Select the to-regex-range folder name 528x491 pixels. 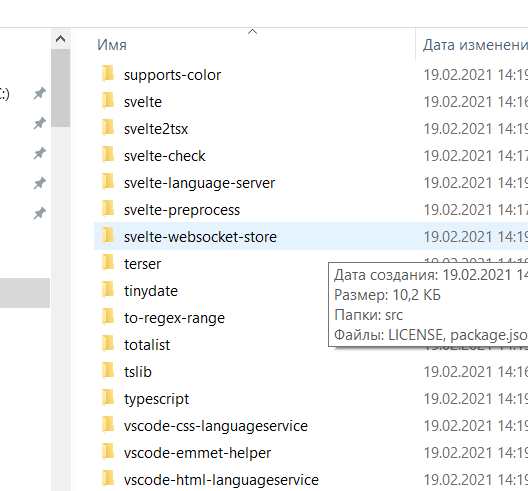174,318
